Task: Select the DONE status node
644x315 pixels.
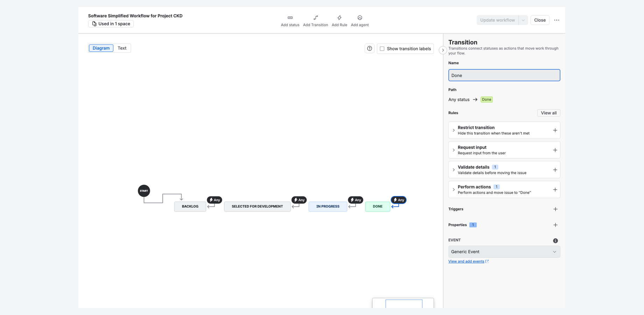Action: 378,206
